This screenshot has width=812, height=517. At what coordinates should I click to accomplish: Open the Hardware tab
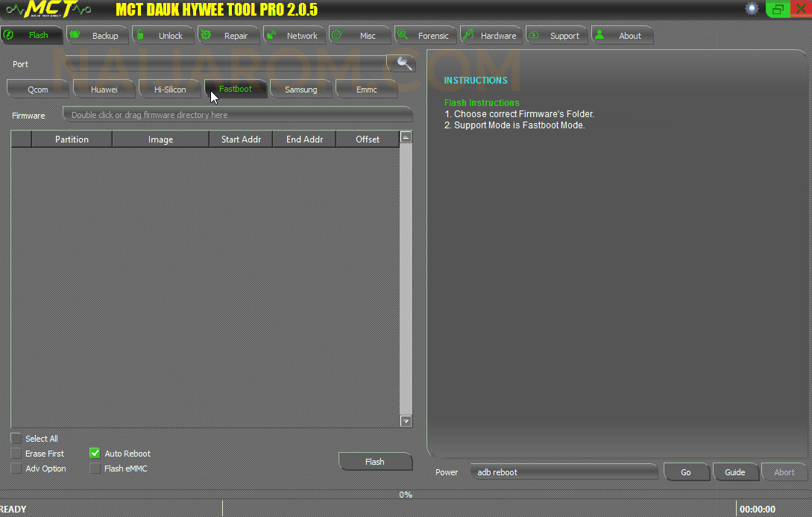491,35
